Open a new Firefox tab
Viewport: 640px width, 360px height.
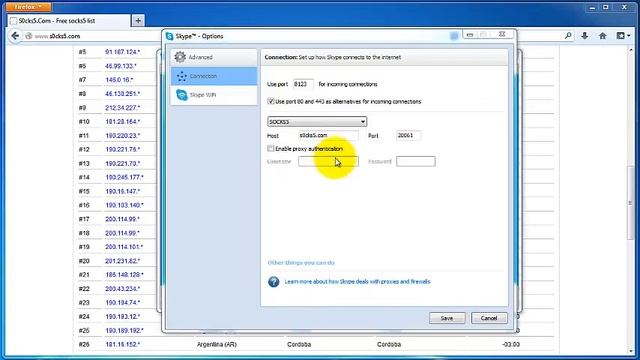click(138, 20)
